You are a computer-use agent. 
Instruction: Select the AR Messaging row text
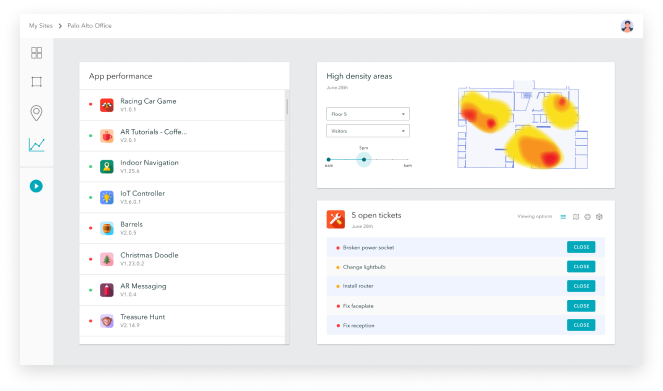tap(143, 286)
